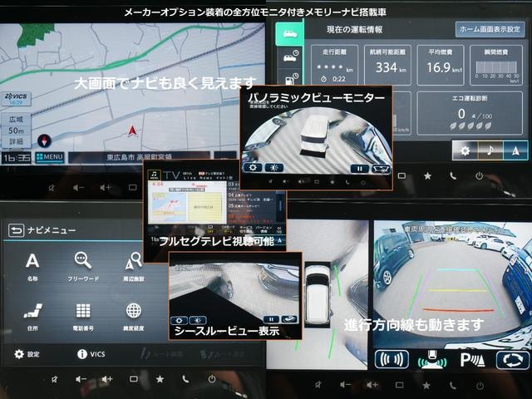Select the current driving info car tab

coord(290,34)
